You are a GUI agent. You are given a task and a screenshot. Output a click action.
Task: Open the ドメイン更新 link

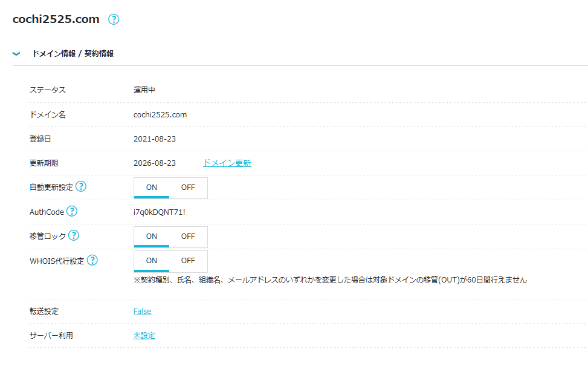tap(227, 163)
